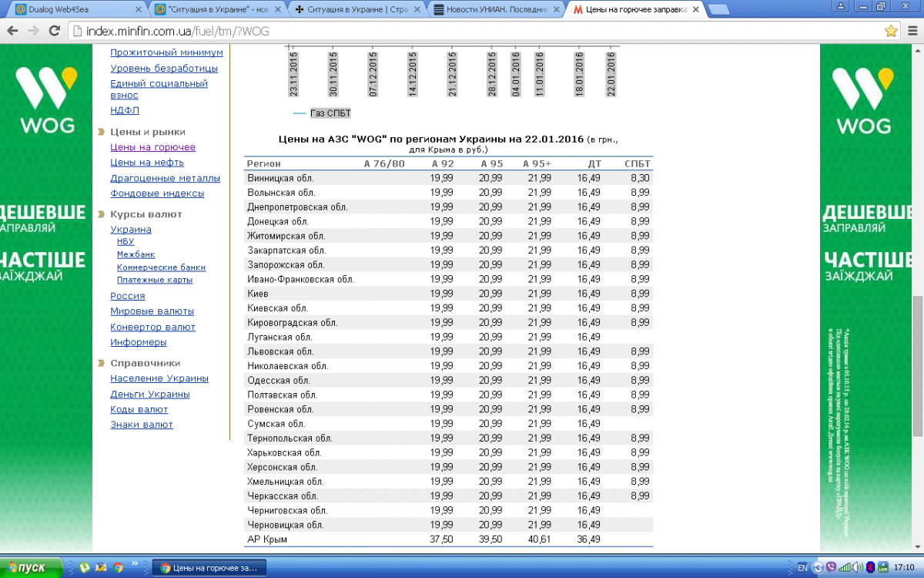This screenshot has width=924, height=578.
Task: Open the НДФЛ sidebar link
Action: coord(125,110)
